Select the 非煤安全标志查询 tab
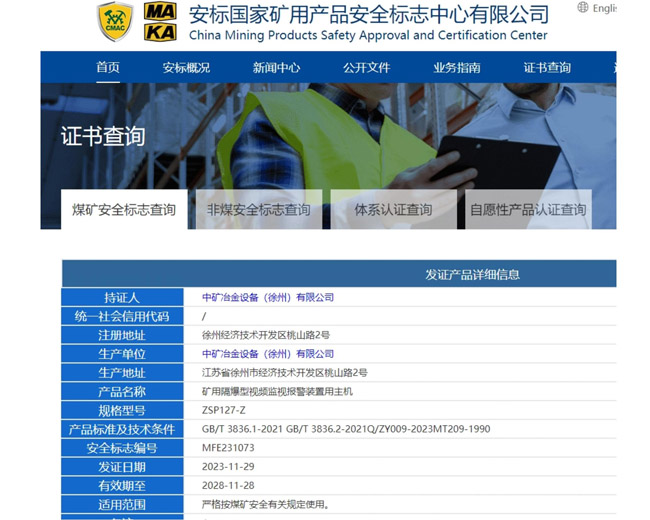650x520 pixels. click(258, 210)
